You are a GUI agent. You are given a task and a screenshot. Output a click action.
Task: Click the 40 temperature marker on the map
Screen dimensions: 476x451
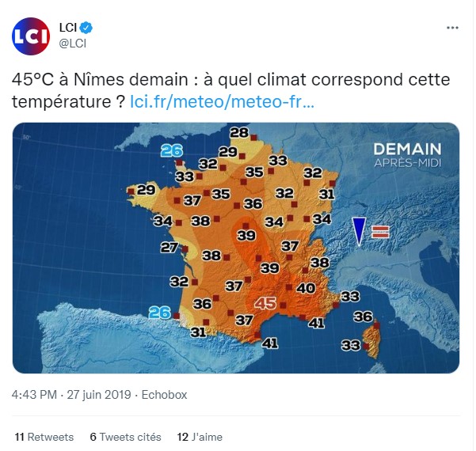(306, 288)
